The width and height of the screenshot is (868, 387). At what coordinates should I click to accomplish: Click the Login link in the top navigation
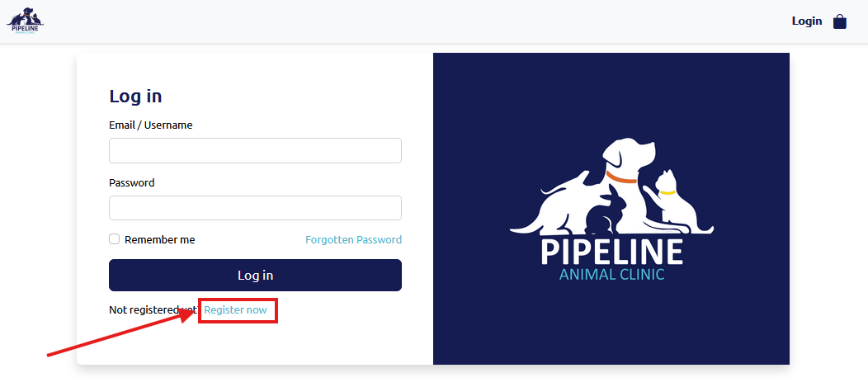[806, 21]
